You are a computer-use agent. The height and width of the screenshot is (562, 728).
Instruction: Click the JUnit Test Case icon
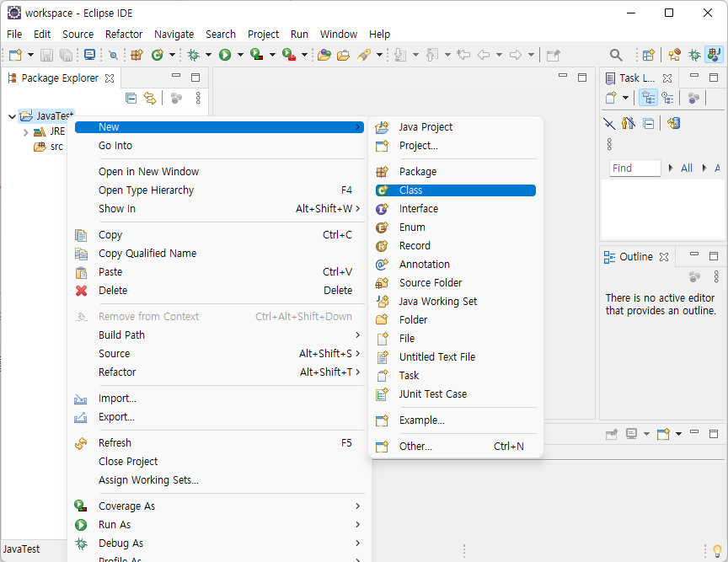pos(382,393)
